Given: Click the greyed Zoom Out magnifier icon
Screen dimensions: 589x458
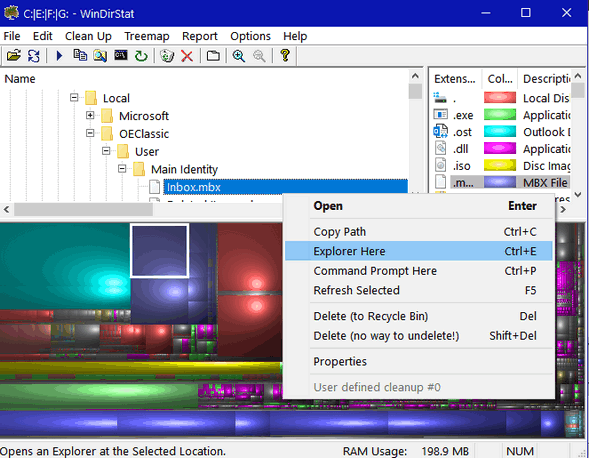Looking at the screenshot, I should coord(259,56).
